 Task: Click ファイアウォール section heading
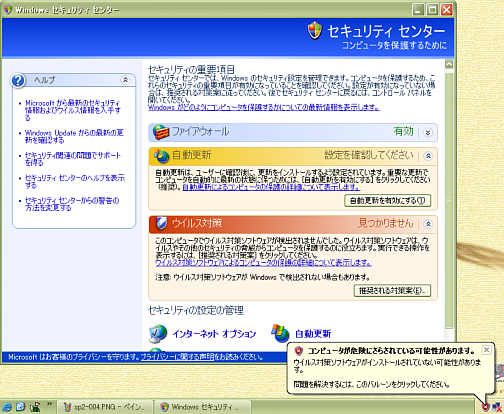point(200,132)
